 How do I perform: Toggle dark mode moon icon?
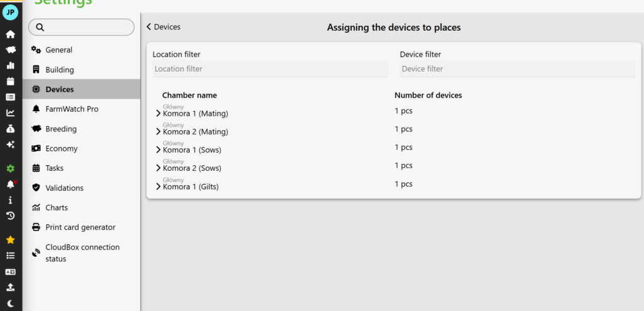coord(10,303)
